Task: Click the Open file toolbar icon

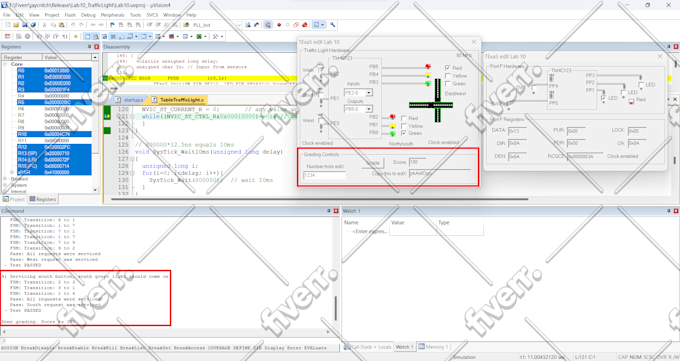Action: (x=16, y=25)
